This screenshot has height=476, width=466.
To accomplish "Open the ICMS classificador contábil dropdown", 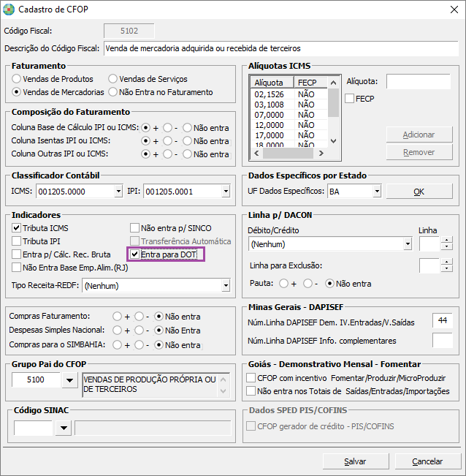I will 118,192.
